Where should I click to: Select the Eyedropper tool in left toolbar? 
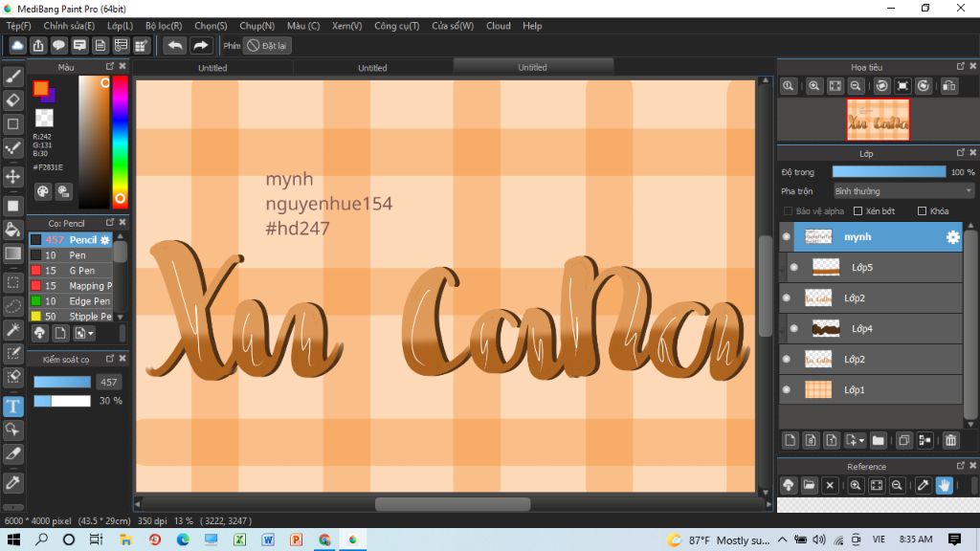(13, 482)
